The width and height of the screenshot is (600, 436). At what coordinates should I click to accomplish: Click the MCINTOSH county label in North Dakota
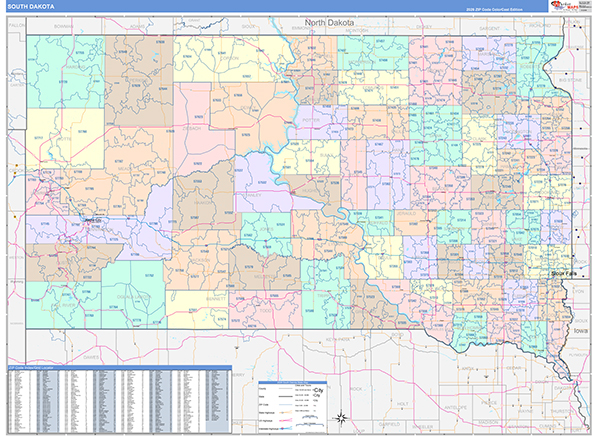(357, 30)
